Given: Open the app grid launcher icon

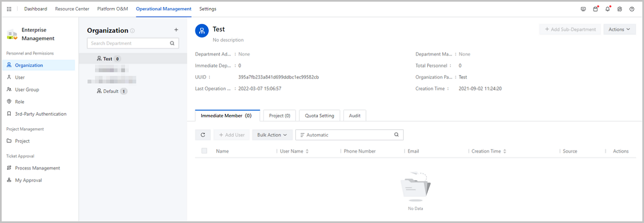Looking at the screenshot, I should 9,9.
